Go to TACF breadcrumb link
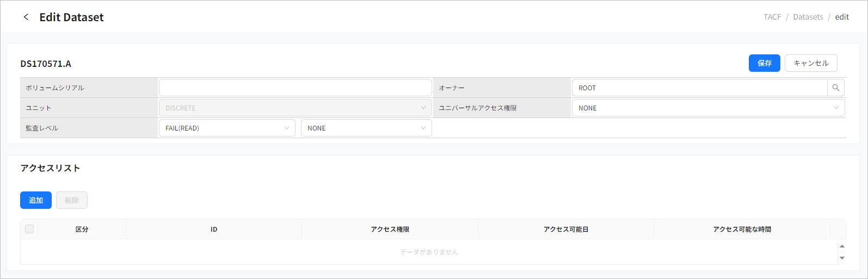Screen dimensions: 868x279 (772, 17)
